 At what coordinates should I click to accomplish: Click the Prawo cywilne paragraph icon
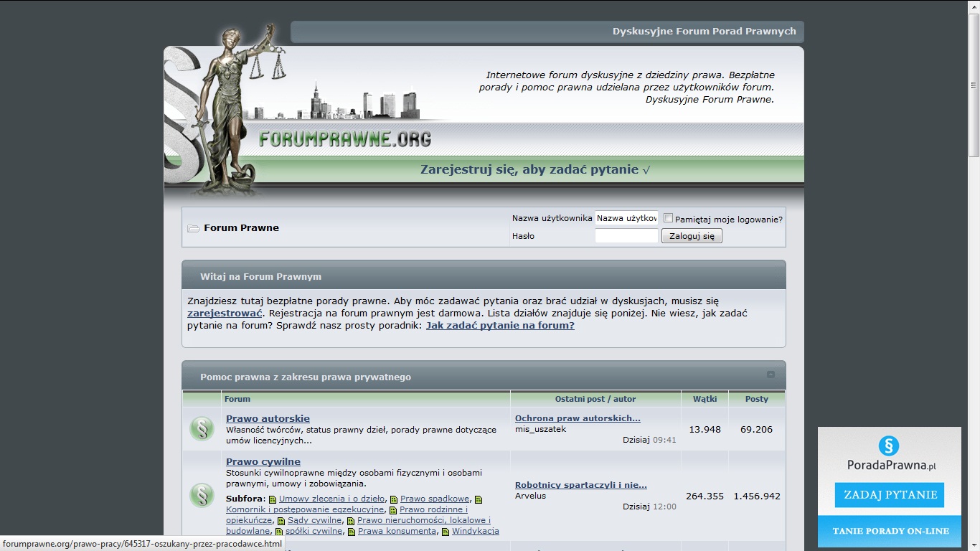[202, 496]
